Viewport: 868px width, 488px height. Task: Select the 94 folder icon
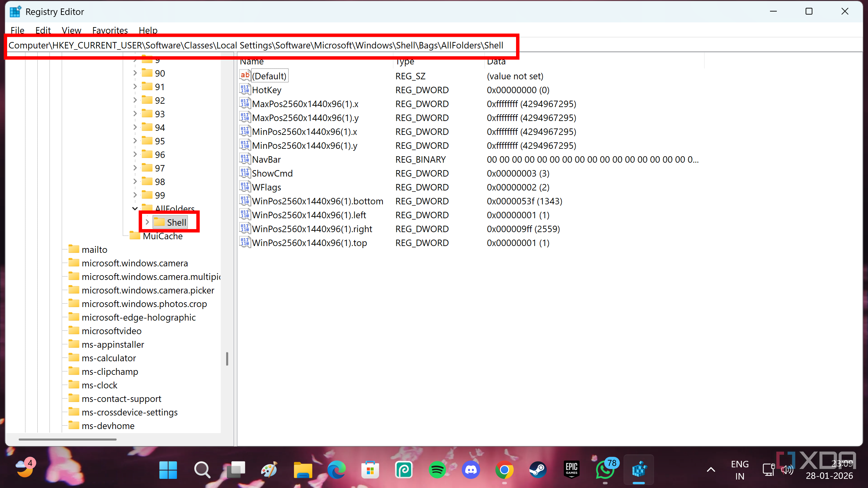[147, 127]
